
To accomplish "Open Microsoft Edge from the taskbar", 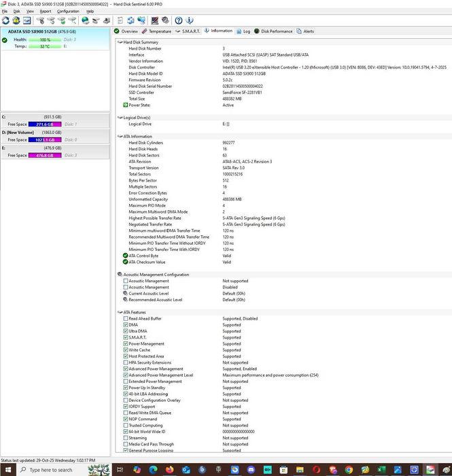I will pyautogui.click(x=153, y=470).
